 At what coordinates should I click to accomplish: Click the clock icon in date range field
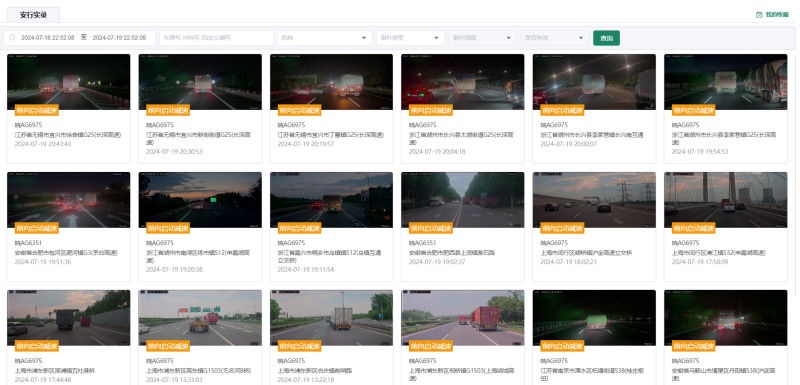[x=12, y=38]
